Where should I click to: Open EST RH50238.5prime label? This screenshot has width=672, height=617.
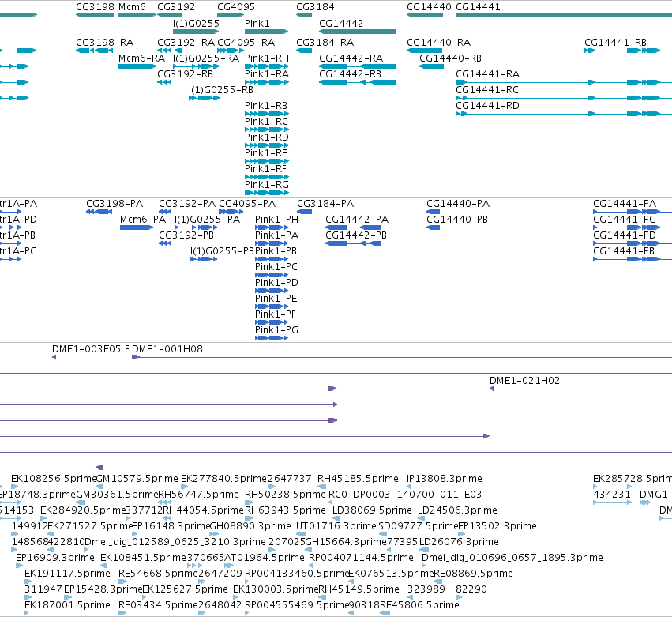[x=285, y=495]
